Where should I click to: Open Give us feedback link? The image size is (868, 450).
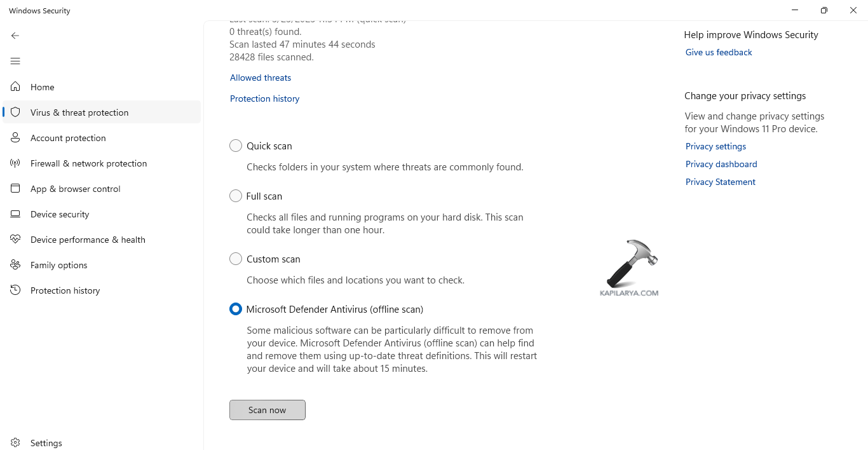[718, 52]
